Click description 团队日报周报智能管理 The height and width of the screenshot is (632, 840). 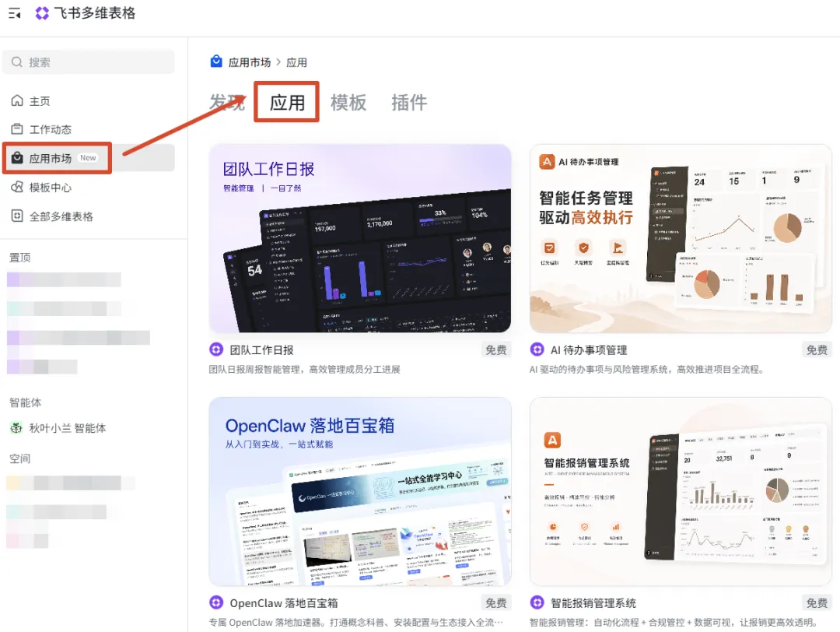click(x=304, y=370)
